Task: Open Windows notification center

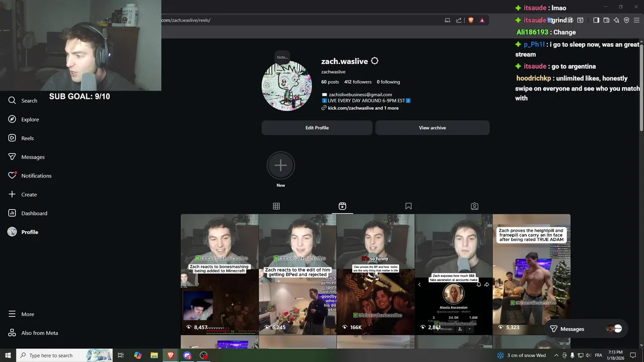Action: (x=633, y=355)
